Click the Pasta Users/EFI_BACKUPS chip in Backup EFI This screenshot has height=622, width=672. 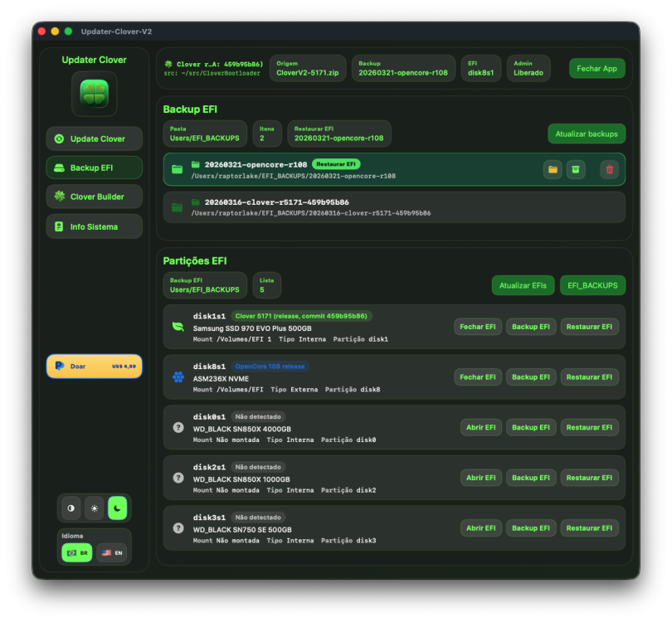coord(205,134)
